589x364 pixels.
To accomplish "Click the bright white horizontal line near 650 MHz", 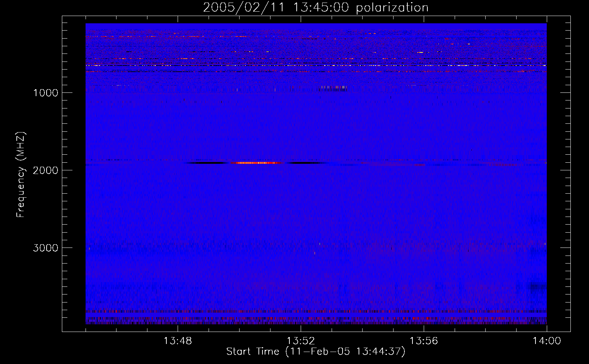I will coord(316,66).
